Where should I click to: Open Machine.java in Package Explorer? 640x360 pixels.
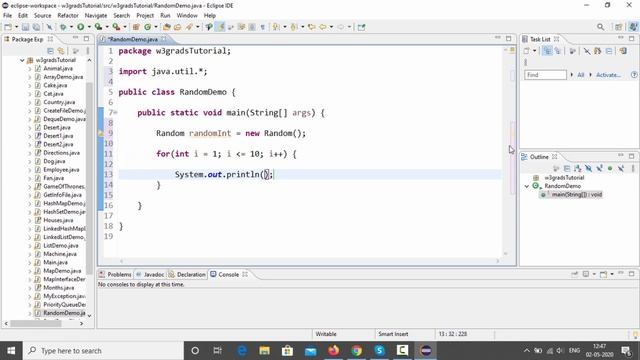click(61, 254)
